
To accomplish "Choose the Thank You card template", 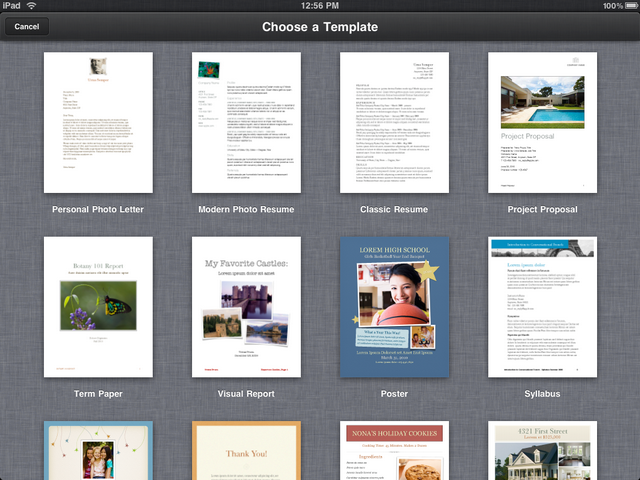I will 247,451.
